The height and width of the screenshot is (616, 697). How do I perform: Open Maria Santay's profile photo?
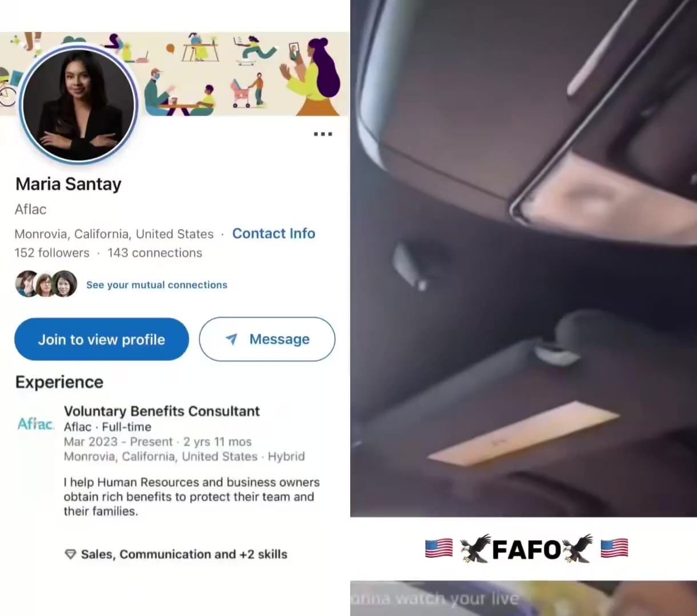click(78, 103)
